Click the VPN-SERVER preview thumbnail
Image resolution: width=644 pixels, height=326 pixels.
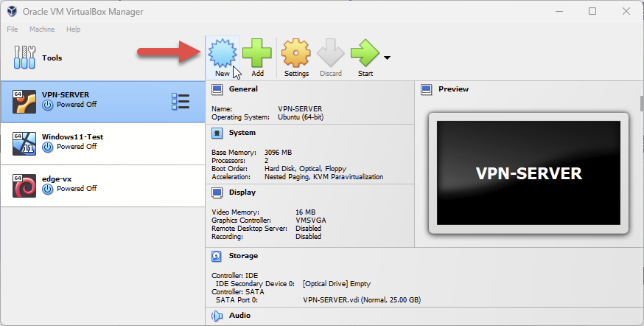pyautogui.click(x=528, y=174)
